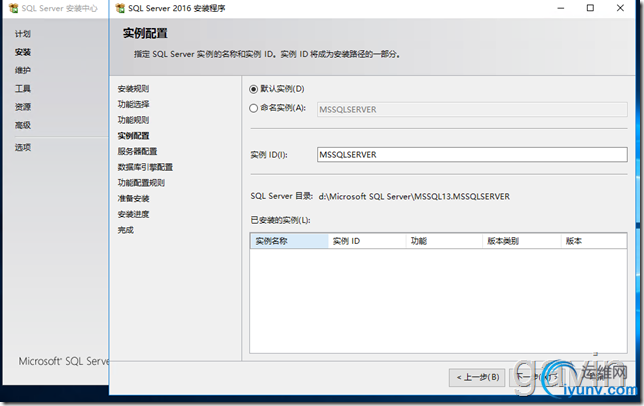
Task: Open 选项 in SQL Server 安装中心 window
Action: click(23, 147)
